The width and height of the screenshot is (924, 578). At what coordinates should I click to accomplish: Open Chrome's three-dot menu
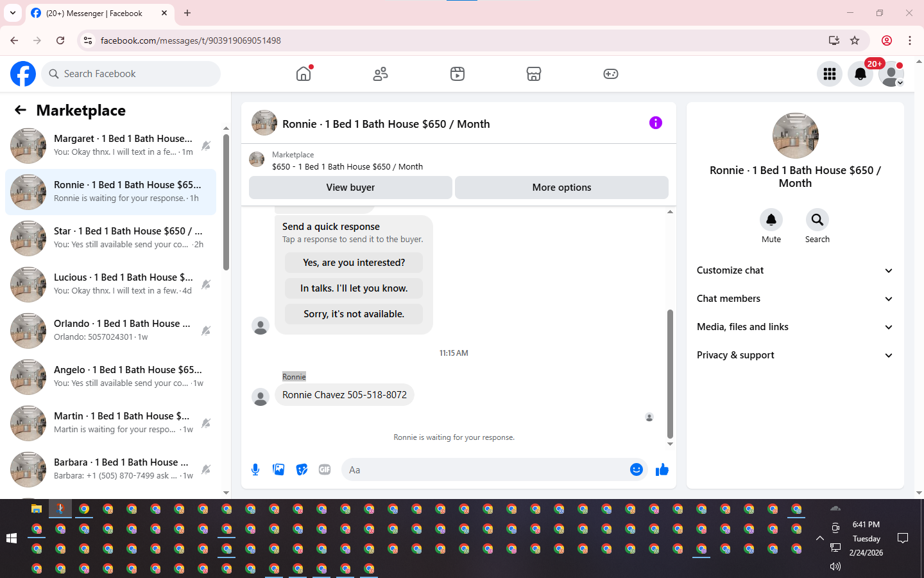(910, 40)
